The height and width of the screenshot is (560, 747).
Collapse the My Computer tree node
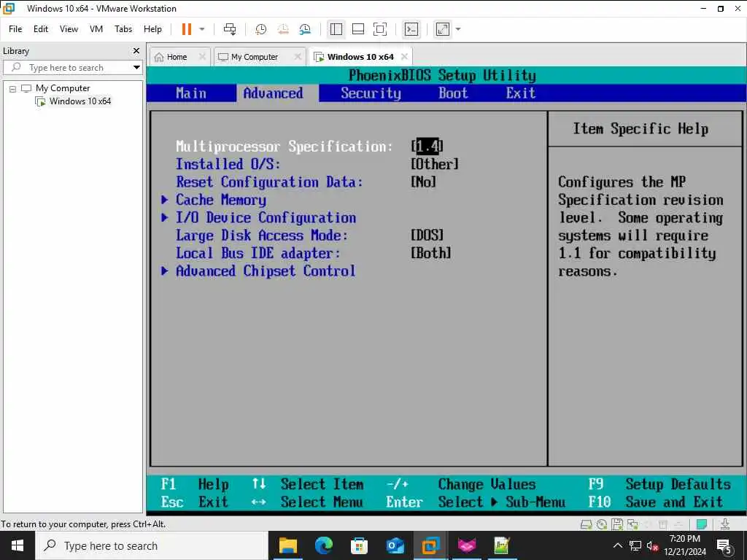pos(13,88)
